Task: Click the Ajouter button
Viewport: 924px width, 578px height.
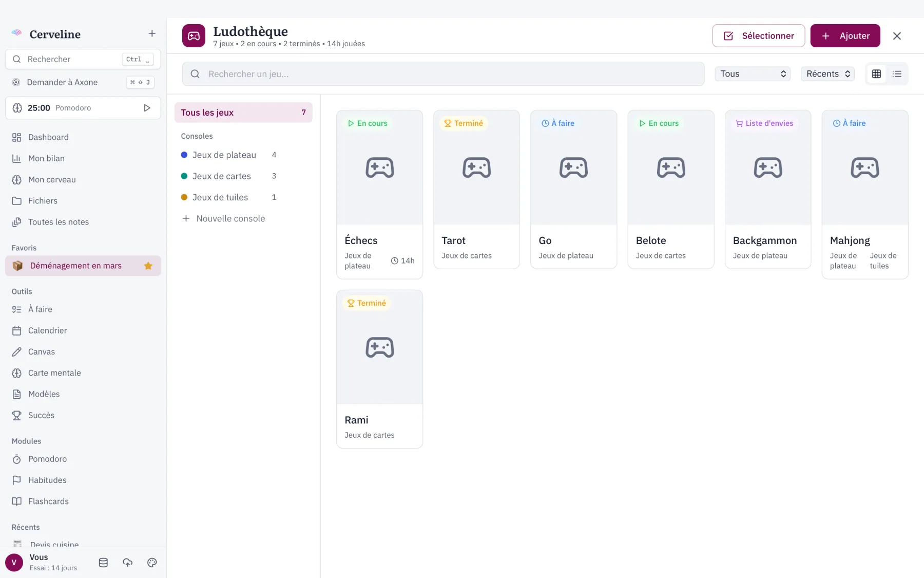Action: pos(845,36)
